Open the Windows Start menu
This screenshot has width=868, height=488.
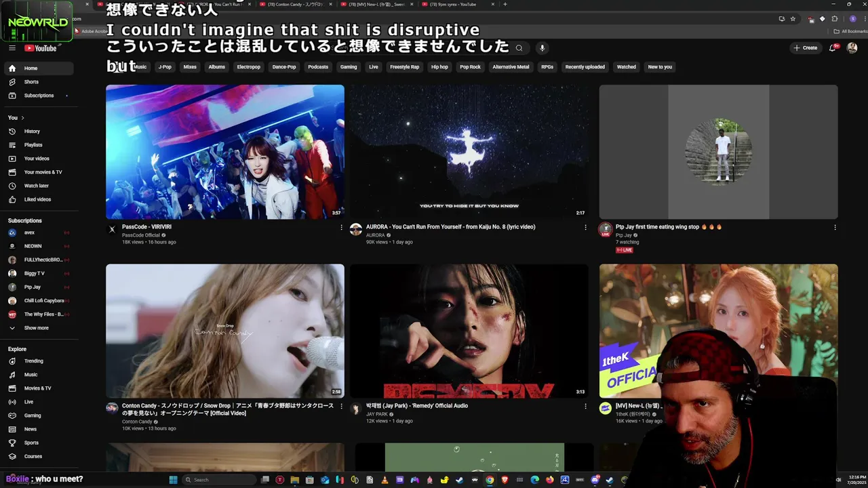pos(173,480)
